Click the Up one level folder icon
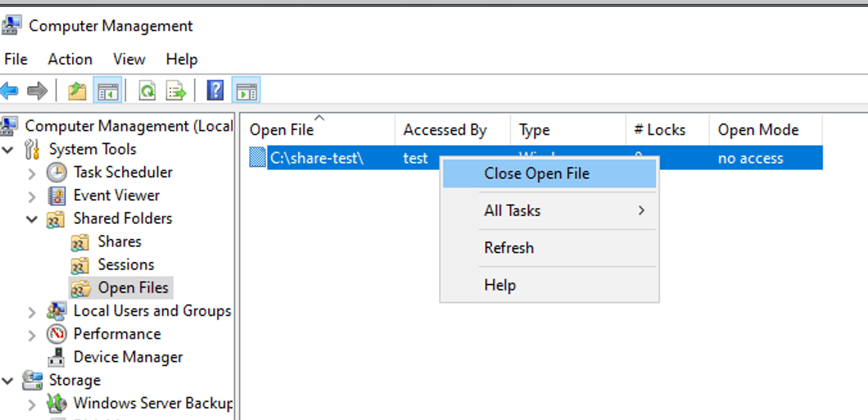 tap(76, 90)
